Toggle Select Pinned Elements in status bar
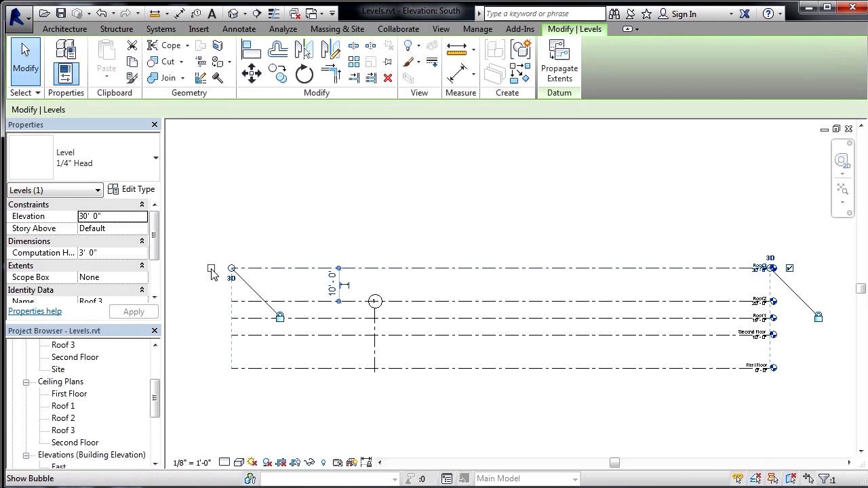This screenshot has height=488, width=868. click(x=773, y=479)
